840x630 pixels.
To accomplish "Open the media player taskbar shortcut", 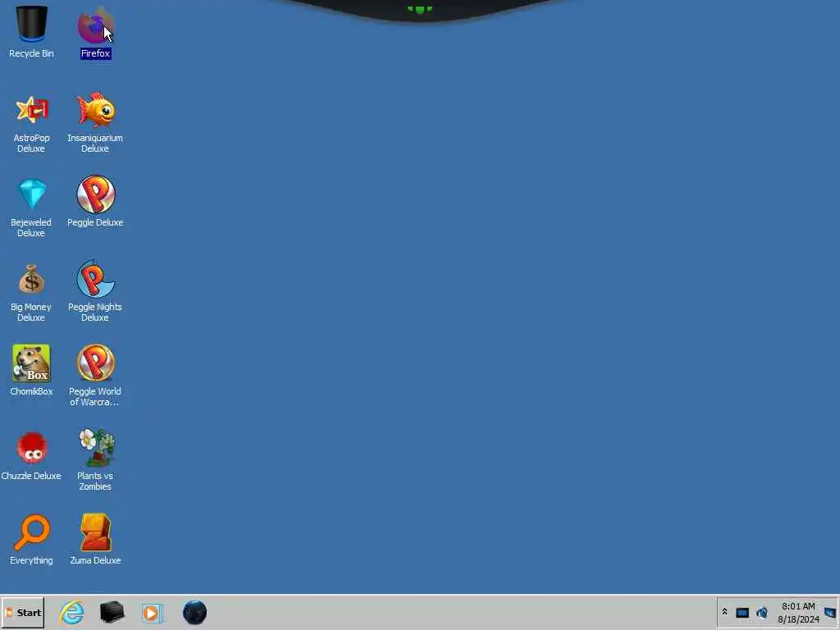I will coord(152,613).
